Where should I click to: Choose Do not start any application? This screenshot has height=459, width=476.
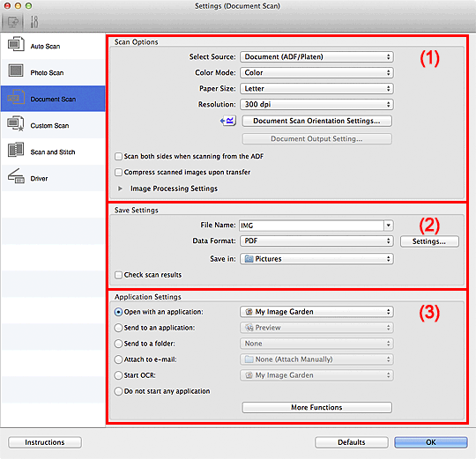pyautogui.click(x=118, y=391)
